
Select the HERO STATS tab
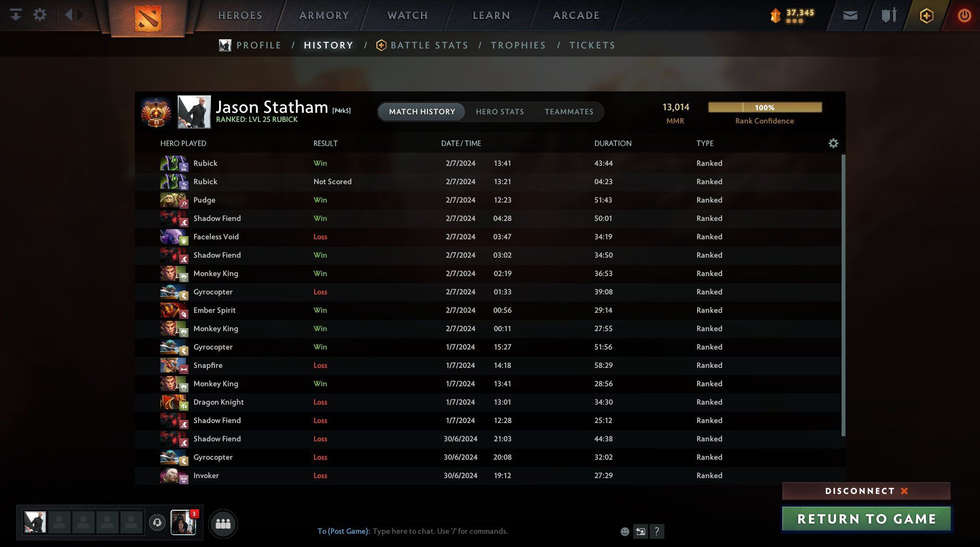tap(500, 112)
